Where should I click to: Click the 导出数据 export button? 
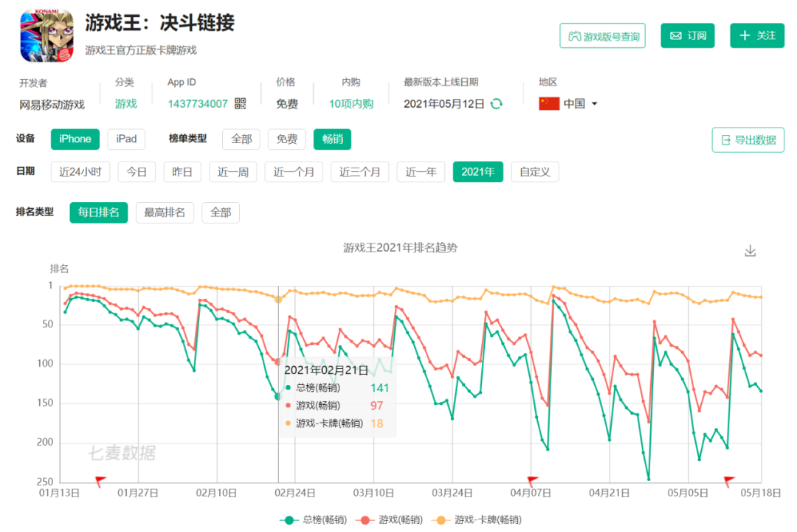point(748,139)
